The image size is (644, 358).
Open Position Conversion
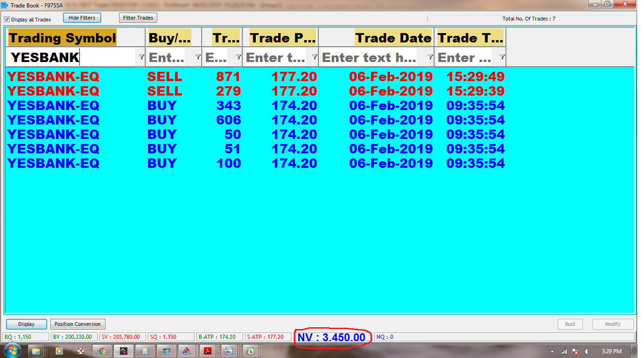tap(77, 324)
